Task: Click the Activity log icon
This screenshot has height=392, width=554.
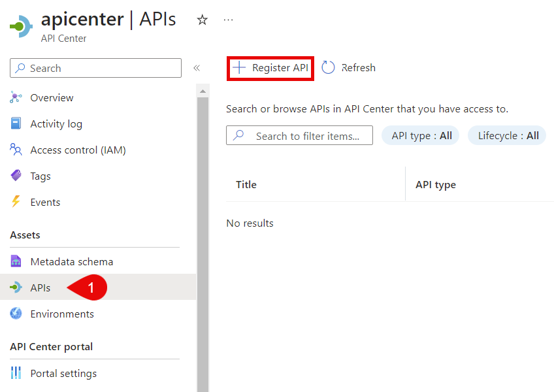Action: pos(16,123)
